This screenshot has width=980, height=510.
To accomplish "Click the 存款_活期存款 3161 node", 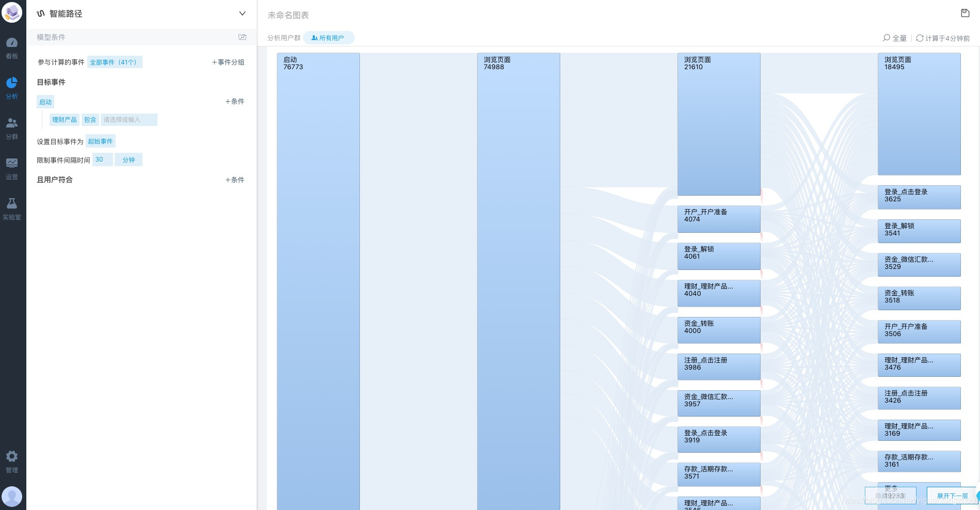I will pyautogui.click(x=919, y=461).
